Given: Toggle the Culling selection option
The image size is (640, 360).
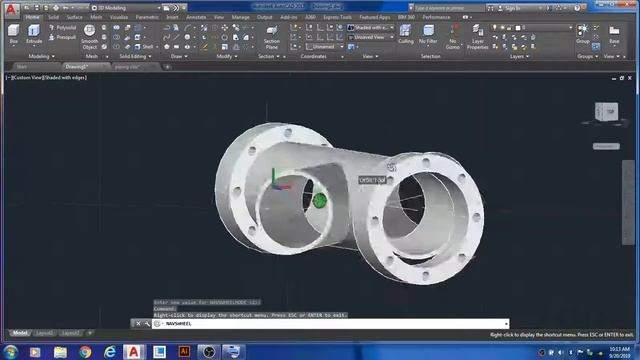Looking at the screenshot, I should [405, 34].
